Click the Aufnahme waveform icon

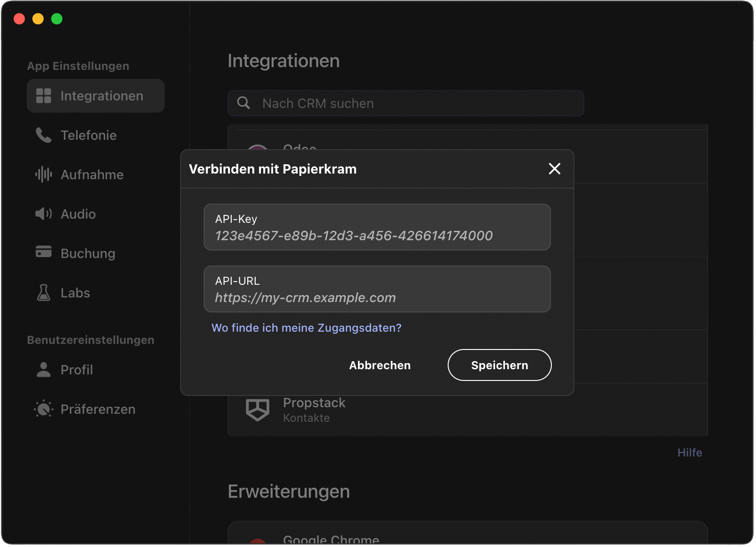point(44,175)
